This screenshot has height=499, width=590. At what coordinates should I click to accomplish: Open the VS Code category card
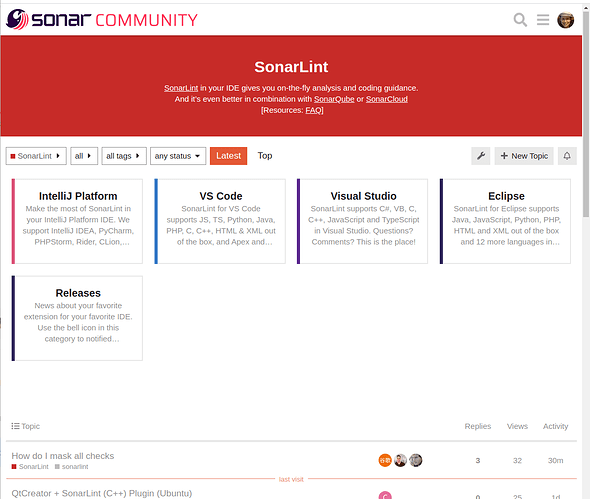[x=220, y=221]
